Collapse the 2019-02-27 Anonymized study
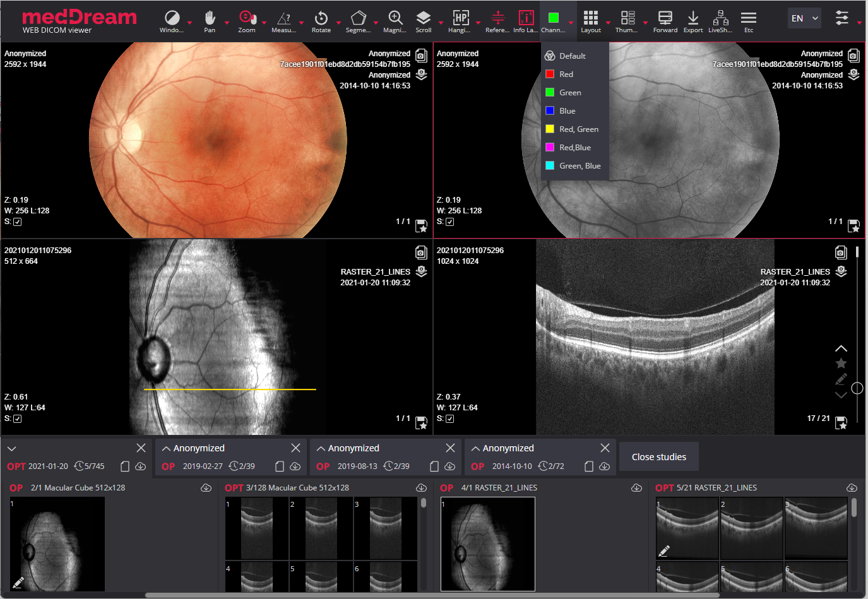The image size is (868, 599). (167, 448)
